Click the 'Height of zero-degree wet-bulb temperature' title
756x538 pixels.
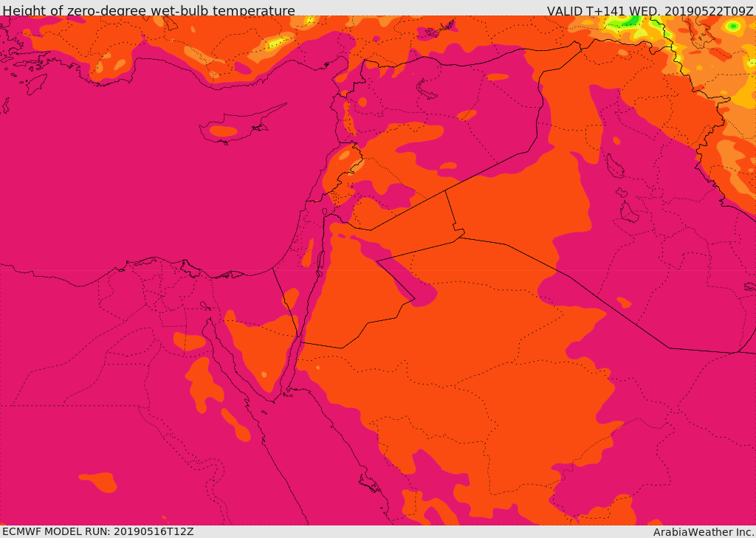tap(148, 10)
